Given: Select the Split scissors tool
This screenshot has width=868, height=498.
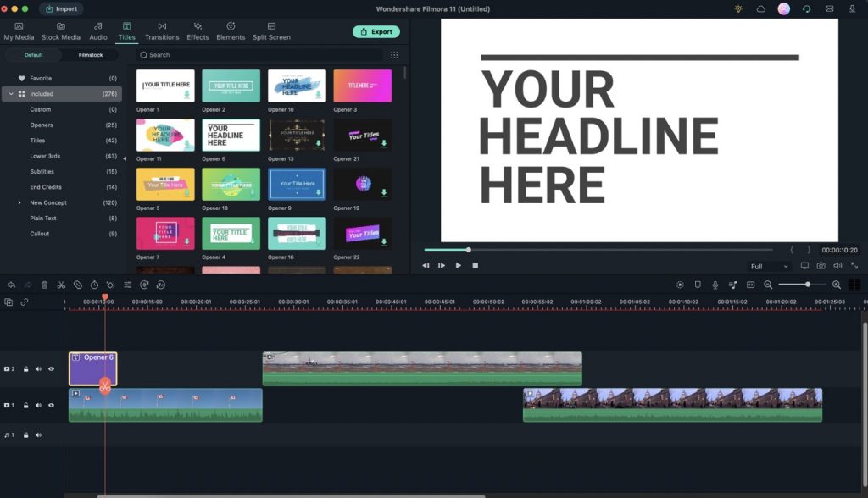Looking at the screenshot, I should 61,285.
